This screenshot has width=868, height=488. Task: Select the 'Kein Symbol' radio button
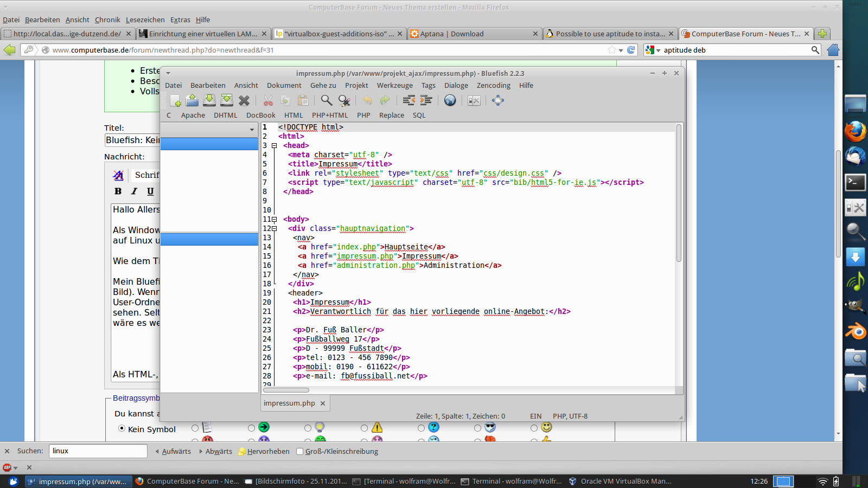(122, 428)
